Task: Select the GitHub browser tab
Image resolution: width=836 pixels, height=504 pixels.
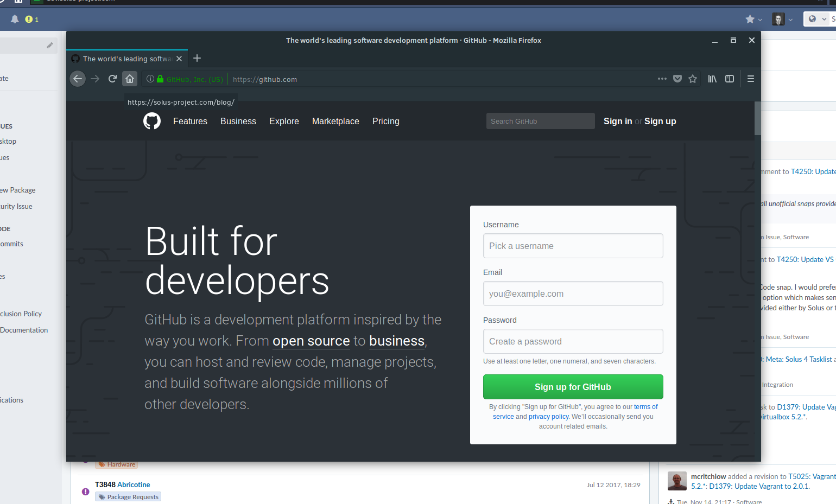Action: [x=127, y=59]
